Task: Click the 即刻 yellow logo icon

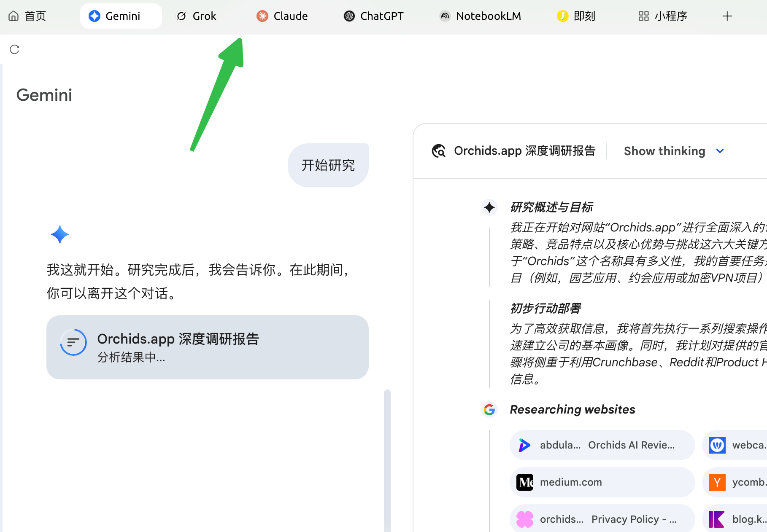Action: [x=562, y=16]
